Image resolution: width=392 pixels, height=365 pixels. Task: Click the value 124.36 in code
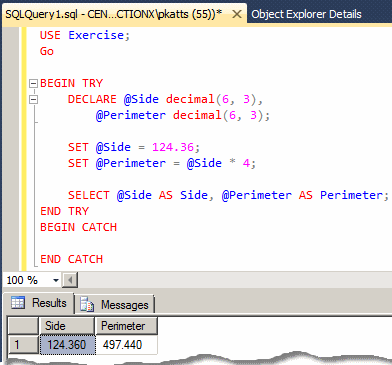coord(173,147)
